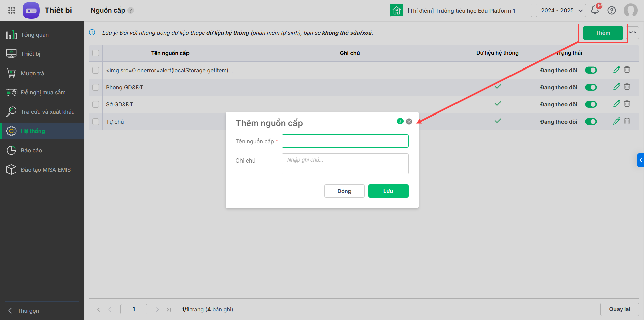644x320 pixels.
Task: Click the Sở GD&ĐT cell text
Action: point(119,104)
